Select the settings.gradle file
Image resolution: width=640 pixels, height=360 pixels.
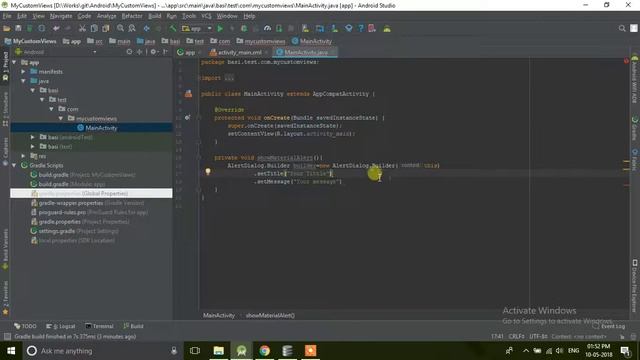point(57,231)
